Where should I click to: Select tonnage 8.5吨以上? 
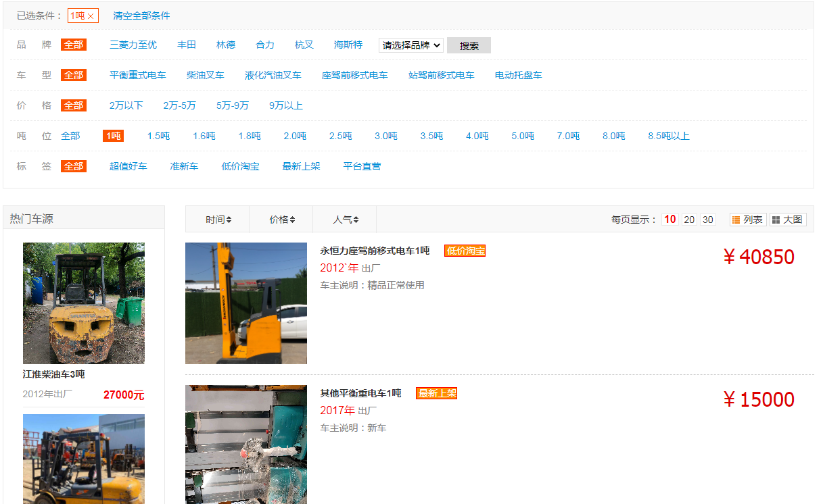669,136
